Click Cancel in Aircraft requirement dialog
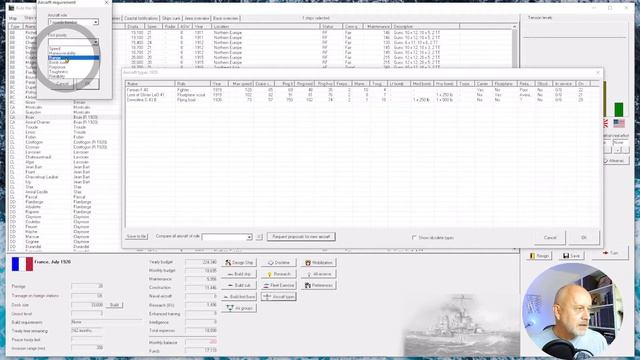640x360 pixels. pos(62,84)
